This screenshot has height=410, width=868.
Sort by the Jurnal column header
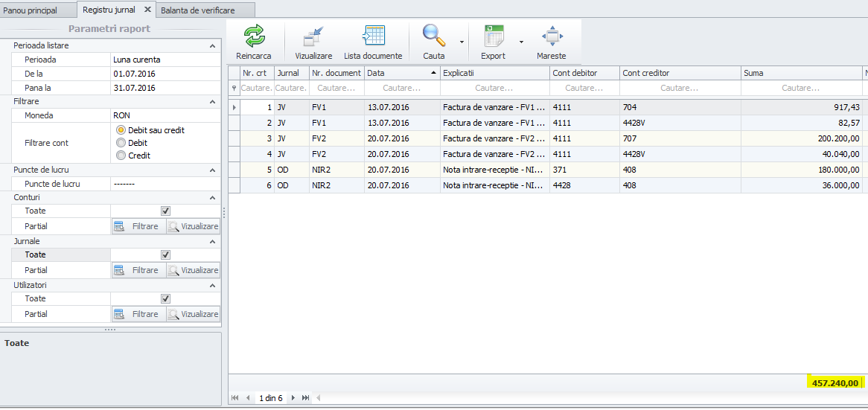click(x=291, y=73)
